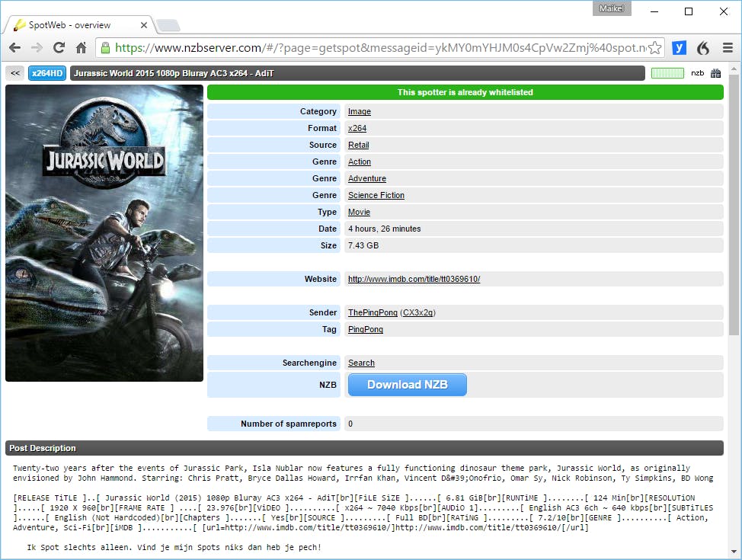Screen dimensions: 742x560
Task: Click the Search link for Searchengine
Action: (x=361, y=363)
